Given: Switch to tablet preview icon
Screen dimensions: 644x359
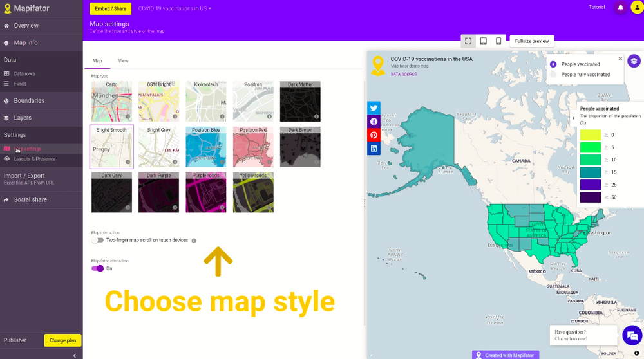Looking at the screenshot, I should (484, 41).
